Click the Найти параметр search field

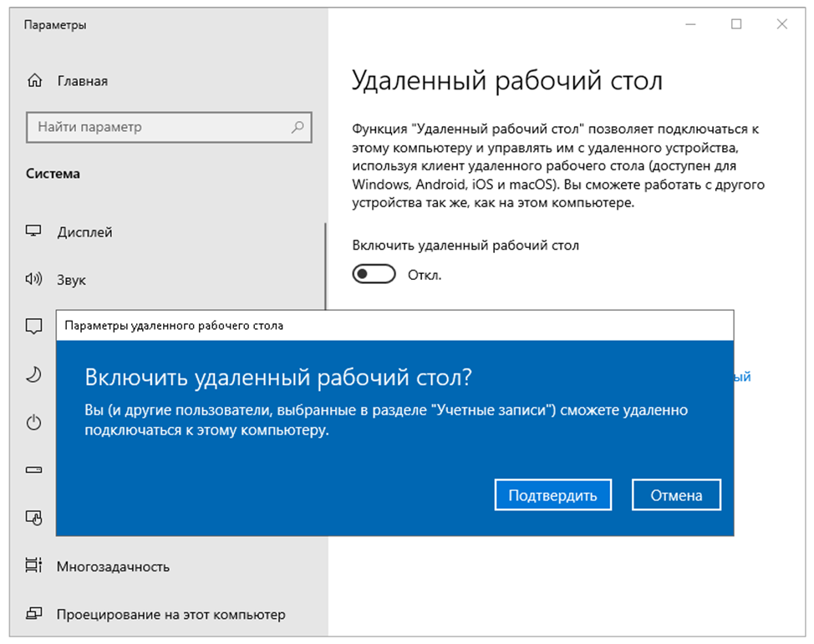click(159, 128)
